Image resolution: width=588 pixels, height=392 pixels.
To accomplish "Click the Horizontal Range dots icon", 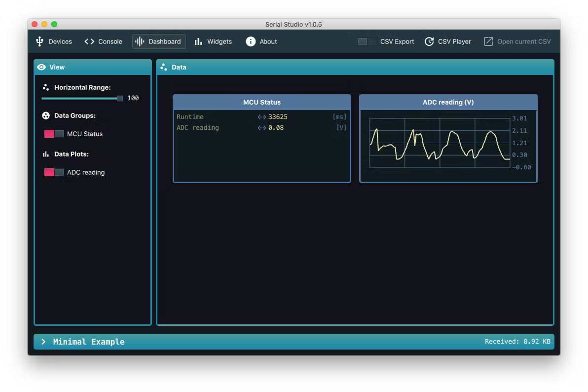I will point(46,87).
